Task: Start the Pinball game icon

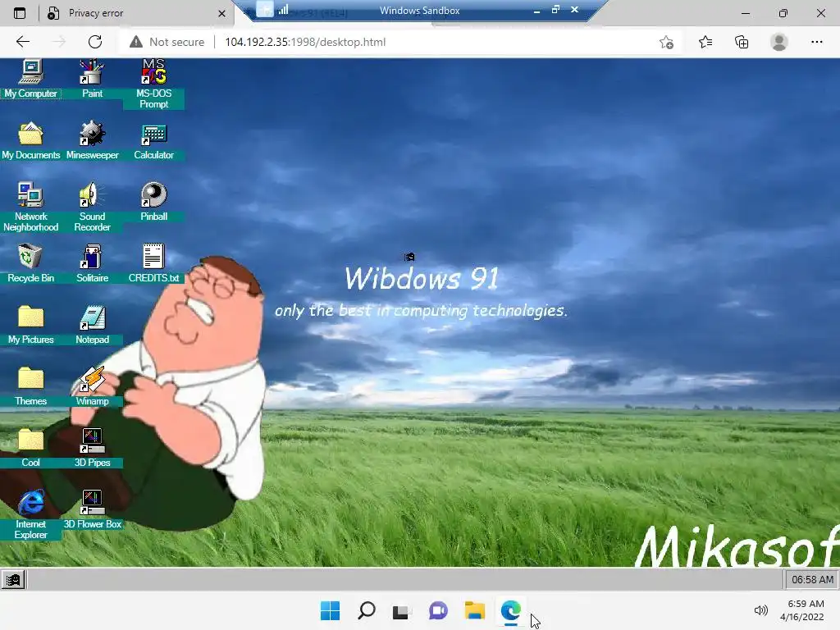Action: [x=153, y=202]
